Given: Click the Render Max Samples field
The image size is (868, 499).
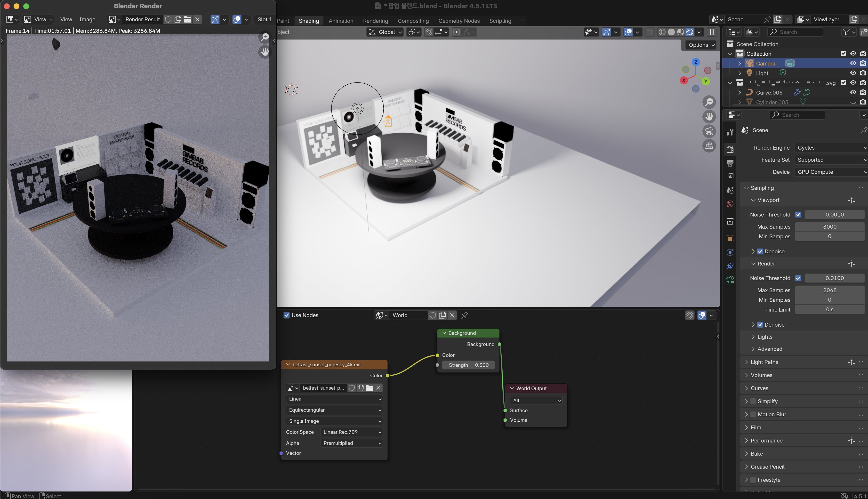Looking at the screenshot, I should (829, 290).
